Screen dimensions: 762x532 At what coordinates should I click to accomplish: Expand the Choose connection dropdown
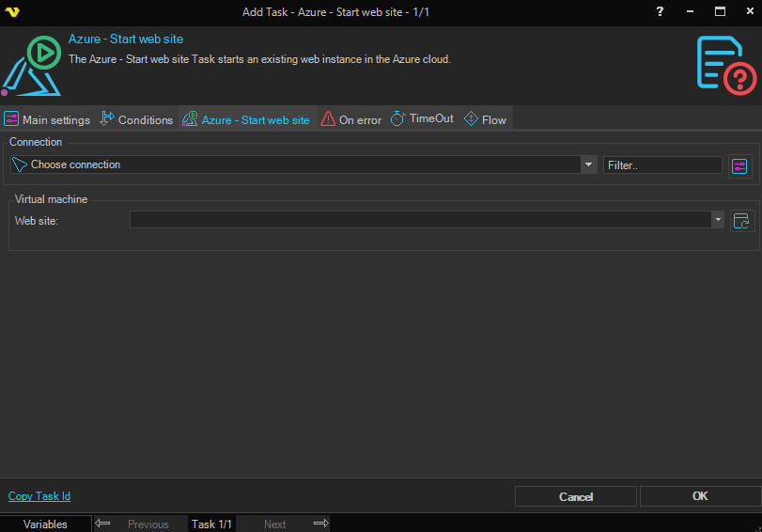(589, 164)
